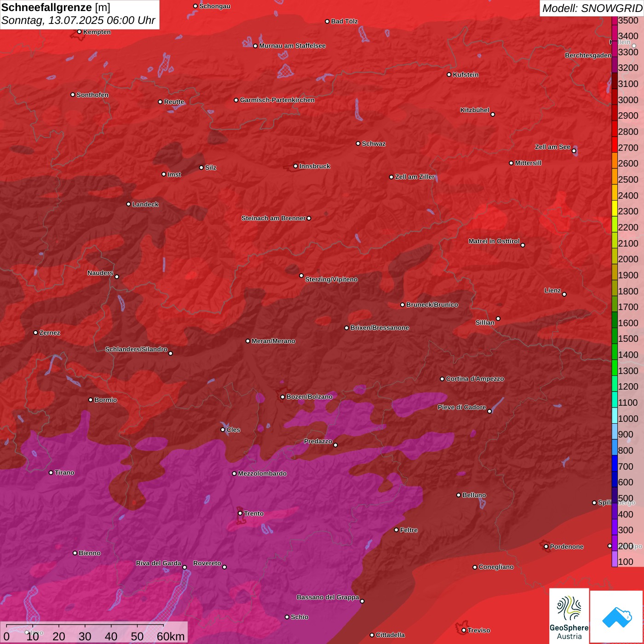Click the Schneefallgrenze [m] title
644x644 pixels.
(x=56, y=7)
